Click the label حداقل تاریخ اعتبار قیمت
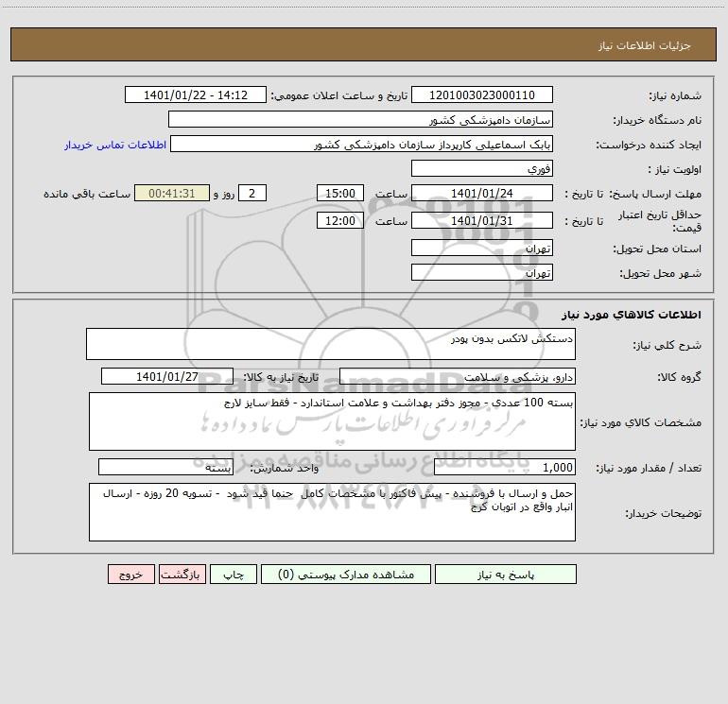 point(660,221)
